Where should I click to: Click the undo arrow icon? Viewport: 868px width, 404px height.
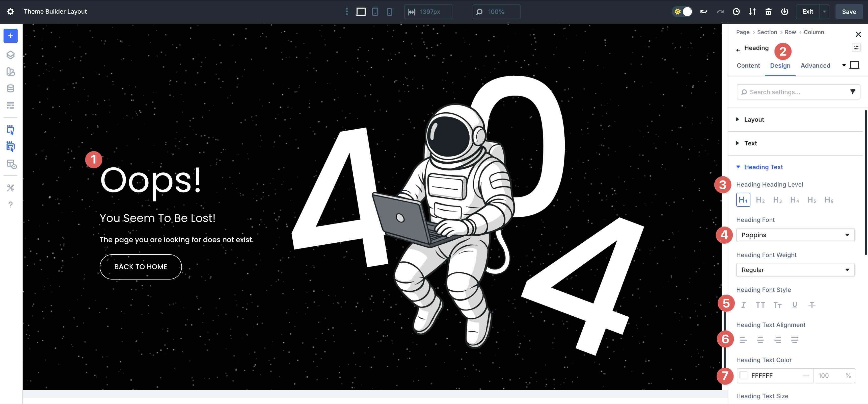[x=704, y=12]
